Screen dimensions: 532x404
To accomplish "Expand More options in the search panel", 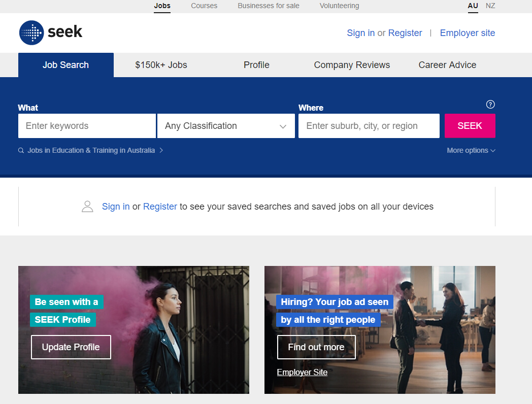I will pyautogui.click(x=471, y=150).
